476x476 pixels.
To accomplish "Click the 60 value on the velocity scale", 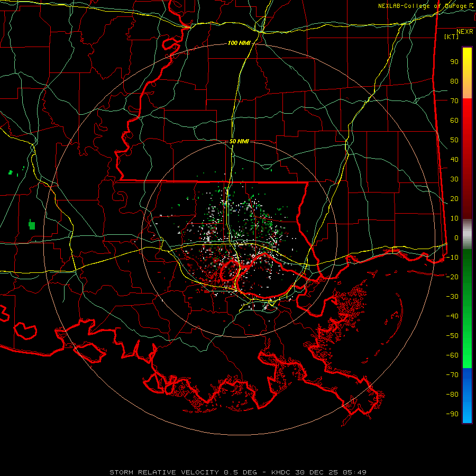I will point(454,121).
